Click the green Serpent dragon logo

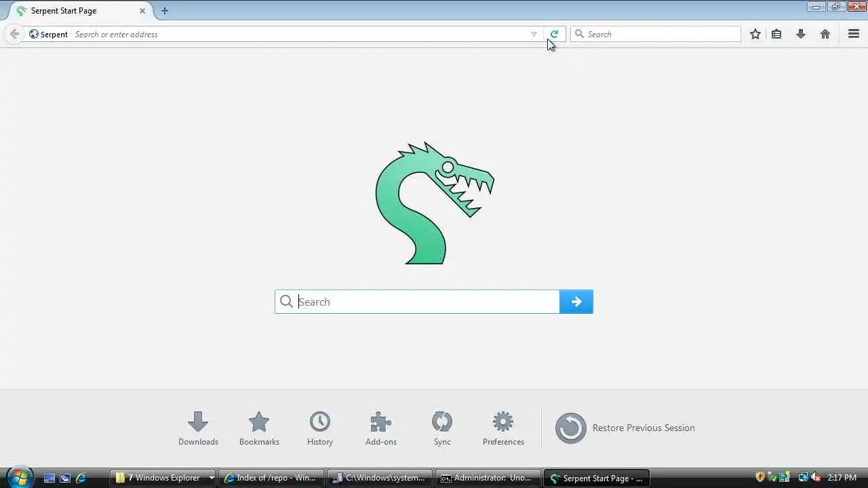point(435,203)
